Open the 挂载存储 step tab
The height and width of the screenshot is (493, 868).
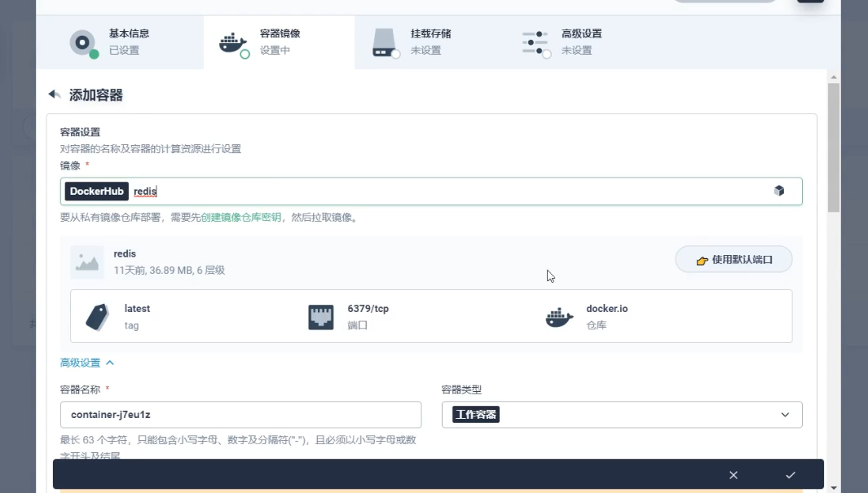tap(430, 42)
